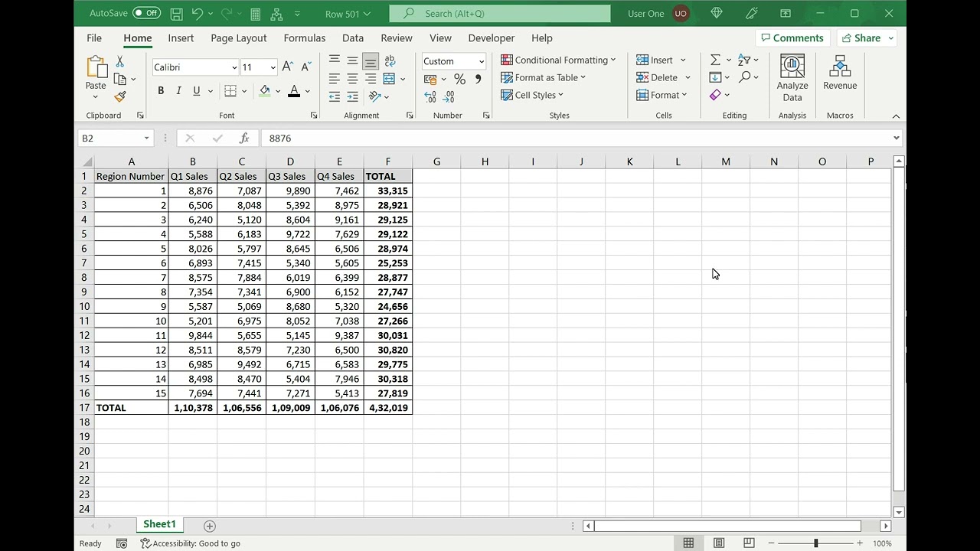Open Sort & Filter icon
Image resolution: width=980 pixels, height=551 pixels.
point(744,60)
